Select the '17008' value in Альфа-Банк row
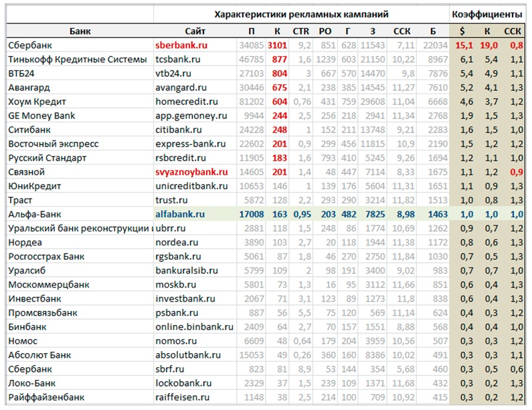The height and width of the screenshot is (410, 532). tap(252, 214)
